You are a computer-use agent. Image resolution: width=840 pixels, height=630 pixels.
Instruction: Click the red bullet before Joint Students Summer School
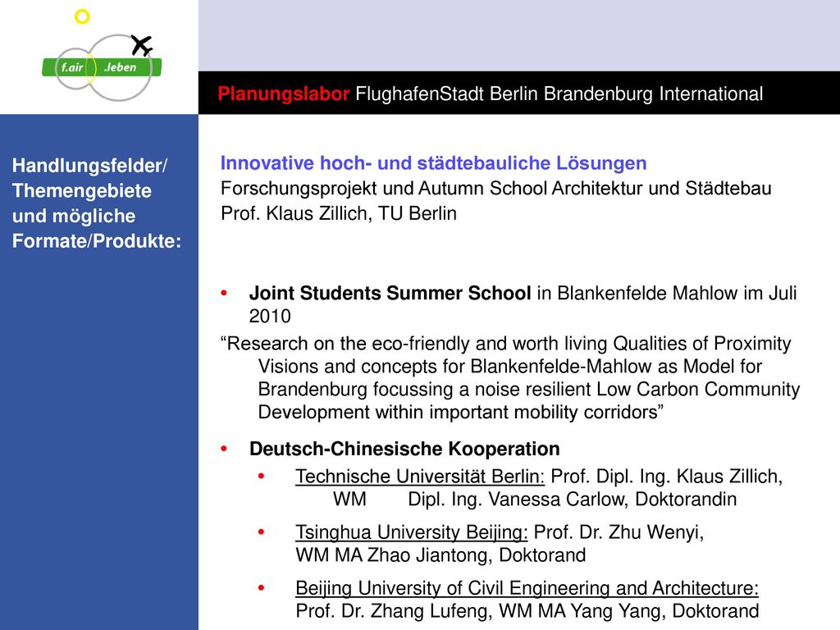[x=224, y=293]
